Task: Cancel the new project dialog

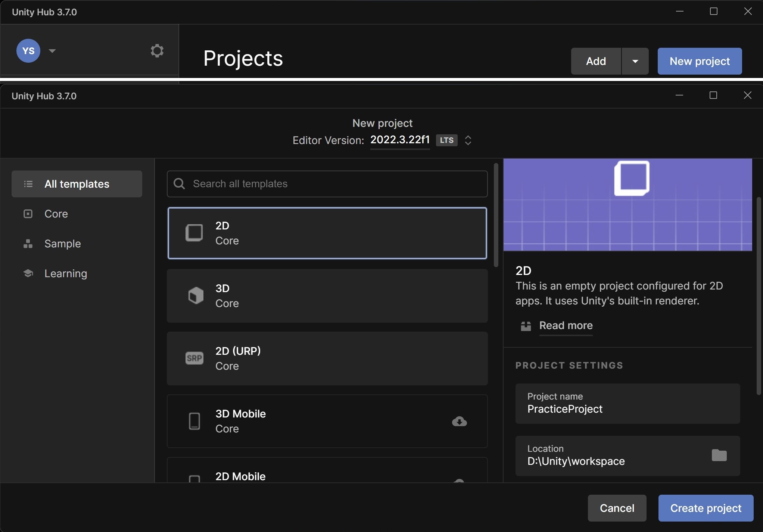Action: click(617, 508)
